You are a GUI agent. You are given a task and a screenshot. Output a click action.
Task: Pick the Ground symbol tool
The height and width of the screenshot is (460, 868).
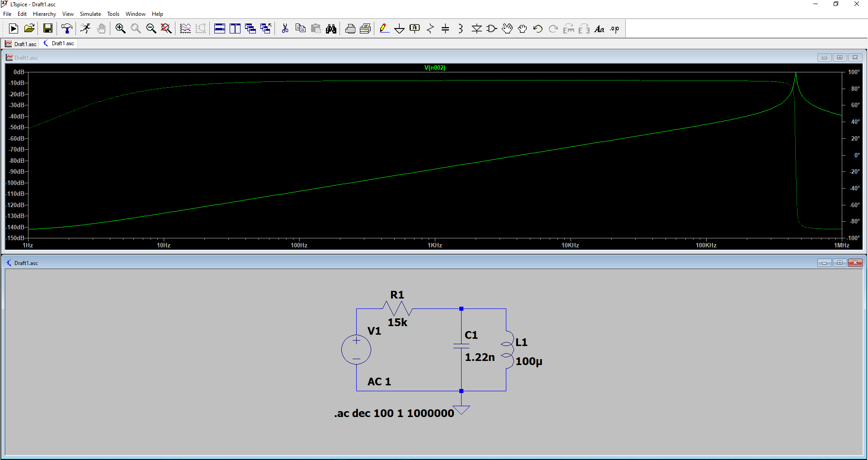point(399,29)
